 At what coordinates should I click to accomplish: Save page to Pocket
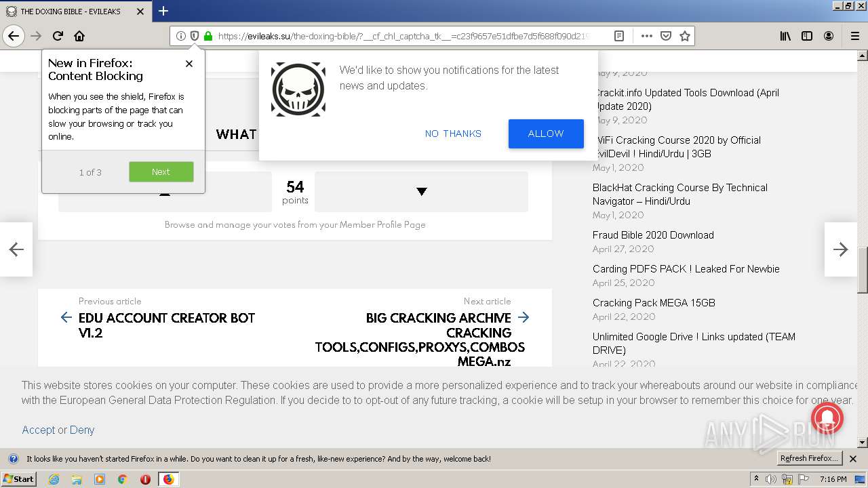click(666, 36)
